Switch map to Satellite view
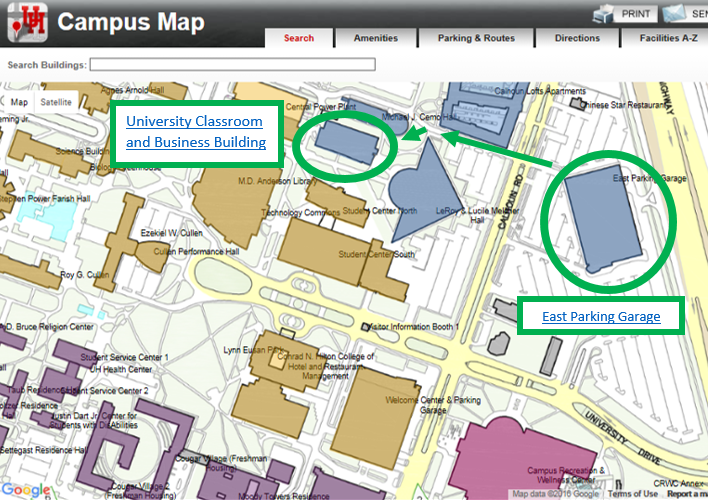Image resolution: width=711 pixels, height=500 pixels. [x=56, y=102]
